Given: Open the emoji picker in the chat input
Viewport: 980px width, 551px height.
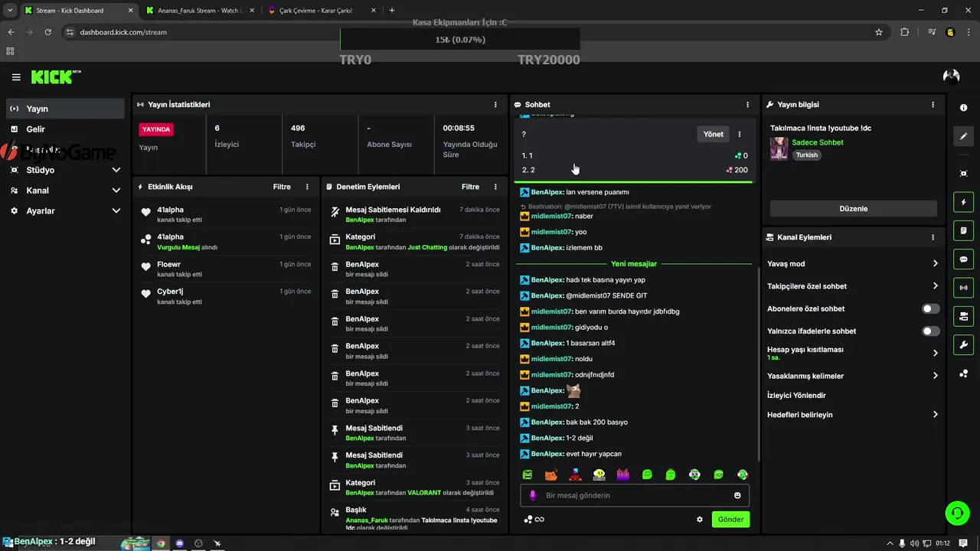Looking at the screenshot, I should coord(737,495).
